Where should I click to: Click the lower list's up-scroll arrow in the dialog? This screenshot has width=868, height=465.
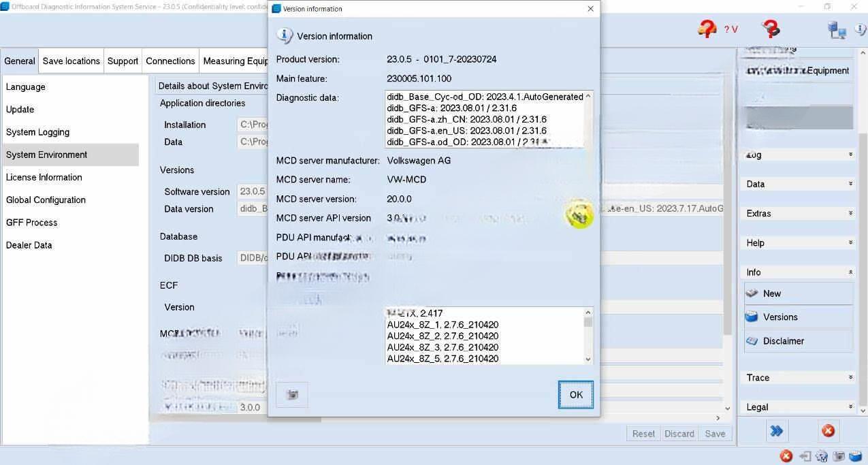[x=588, y=312]
